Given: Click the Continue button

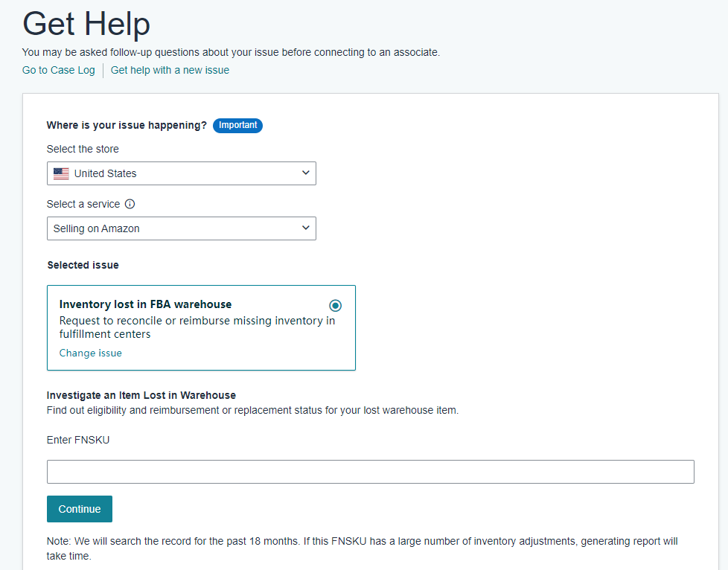Looking at the screenshot, I should click(x=80, y=509).
